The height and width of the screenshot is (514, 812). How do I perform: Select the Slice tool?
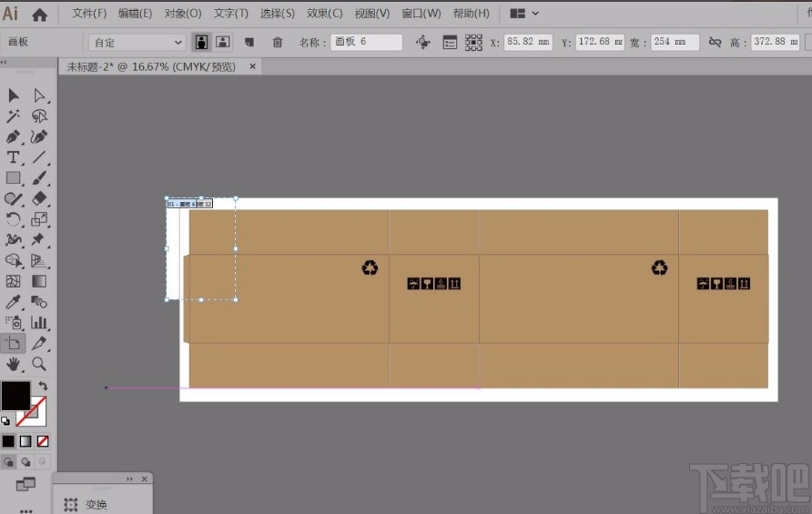(39, 343)
